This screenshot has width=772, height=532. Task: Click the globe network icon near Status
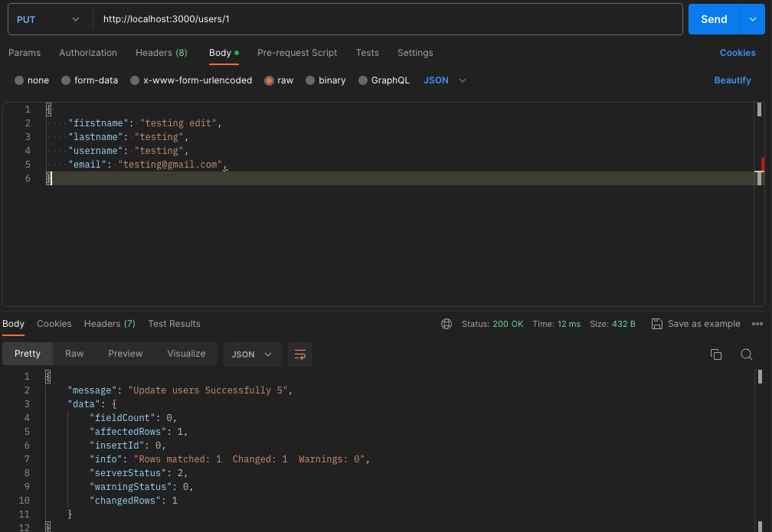pyautogui.click(x=447, y=324)
